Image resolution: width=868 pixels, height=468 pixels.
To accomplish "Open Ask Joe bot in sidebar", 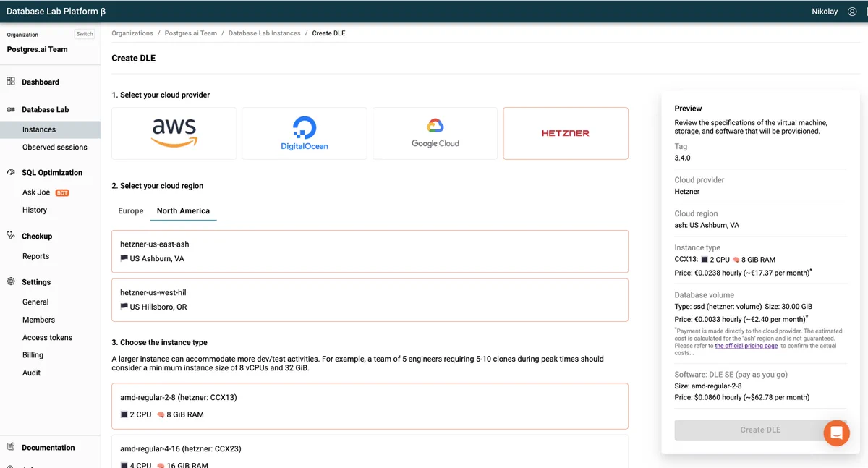I will click(x=36, y=192).
